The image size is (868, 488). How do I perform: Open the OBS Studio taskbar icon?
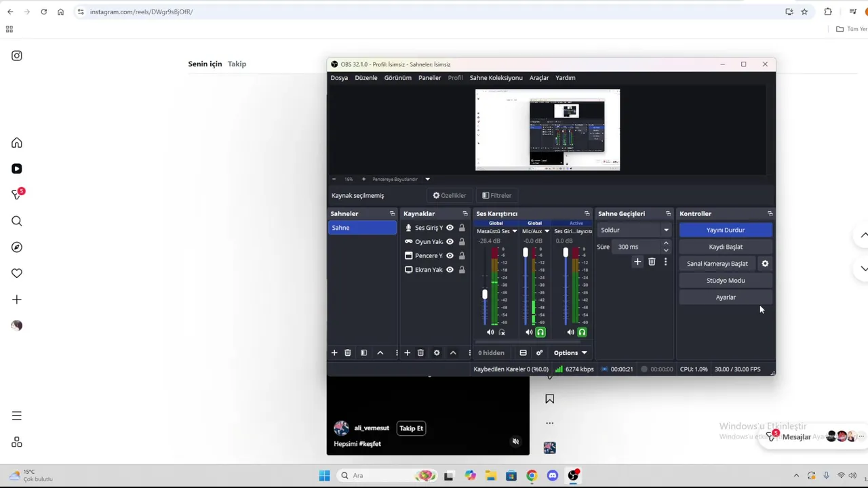click(573, 476)
